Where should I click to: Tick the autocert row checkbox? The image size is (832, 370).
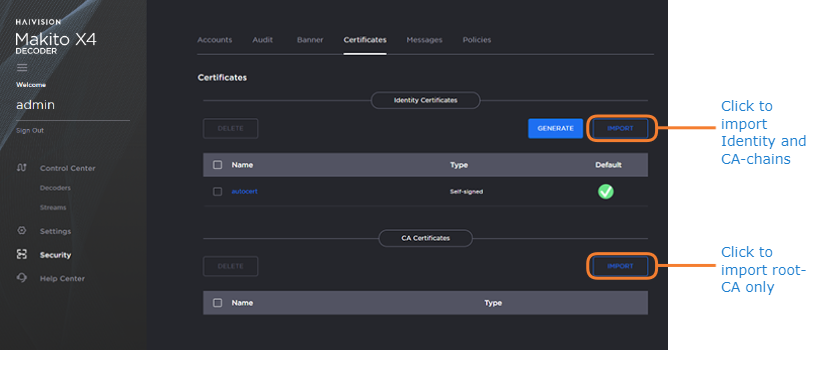(x=217, y=192)
